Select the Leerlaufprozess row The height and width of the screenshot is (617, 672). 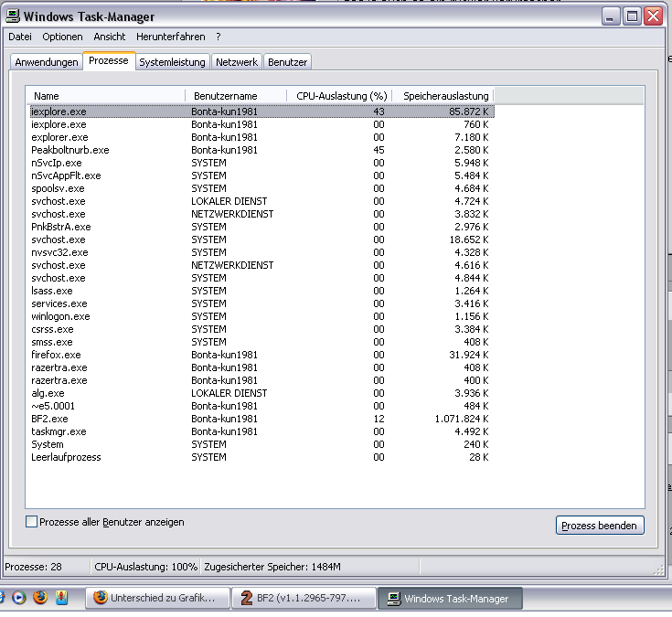point(261,457)
